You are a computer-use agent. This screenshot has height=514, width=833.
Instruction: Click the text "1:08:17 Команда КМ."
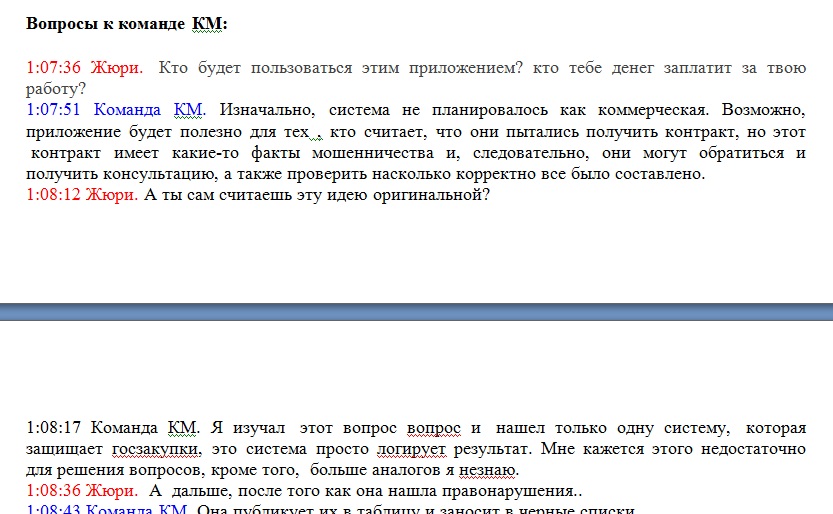pos(113,428)
